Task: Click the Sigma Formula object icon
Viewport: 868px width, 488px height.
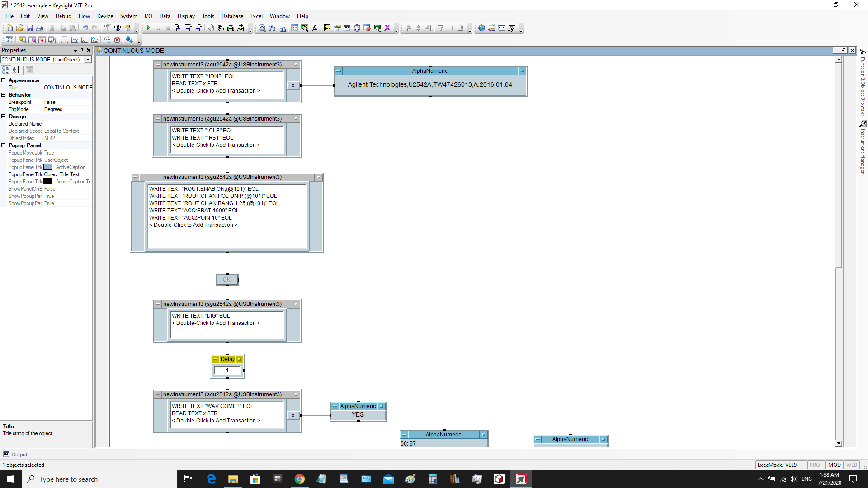Action: (x=9, y=40)
